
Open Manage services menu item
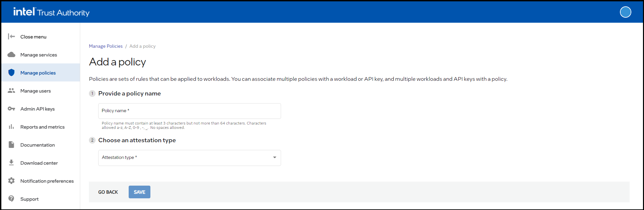pos(40,55)
